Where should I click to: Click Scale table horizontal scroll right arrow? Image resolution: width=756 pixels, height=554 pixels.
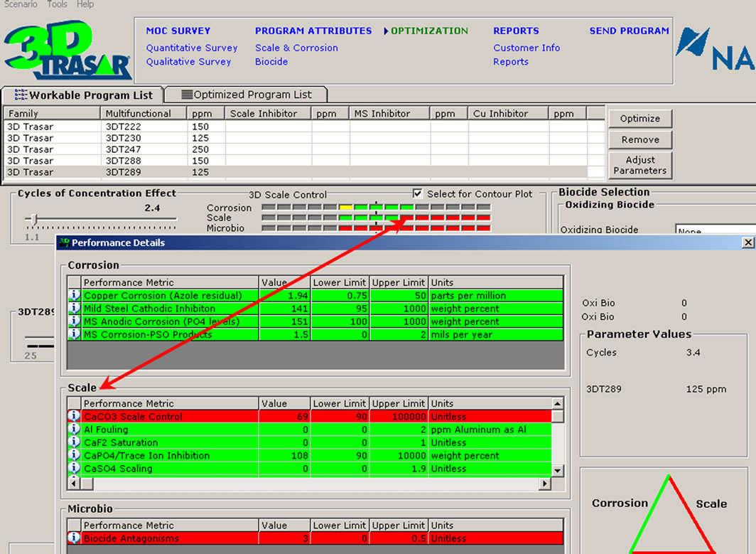[545, 483]
